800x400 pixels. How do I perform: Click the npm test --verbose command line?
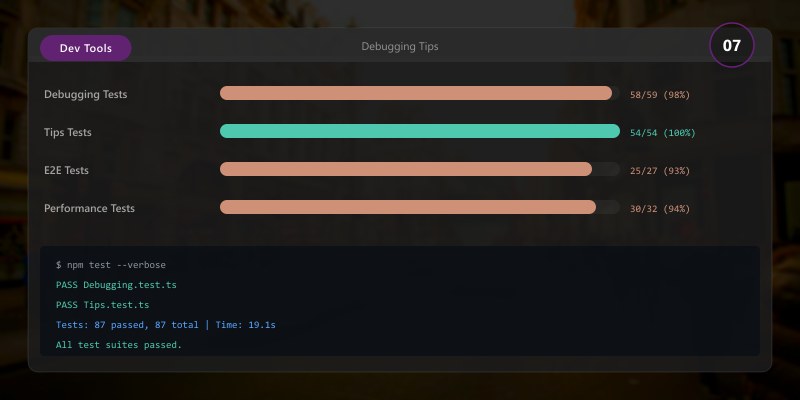[x=111, y=265]
